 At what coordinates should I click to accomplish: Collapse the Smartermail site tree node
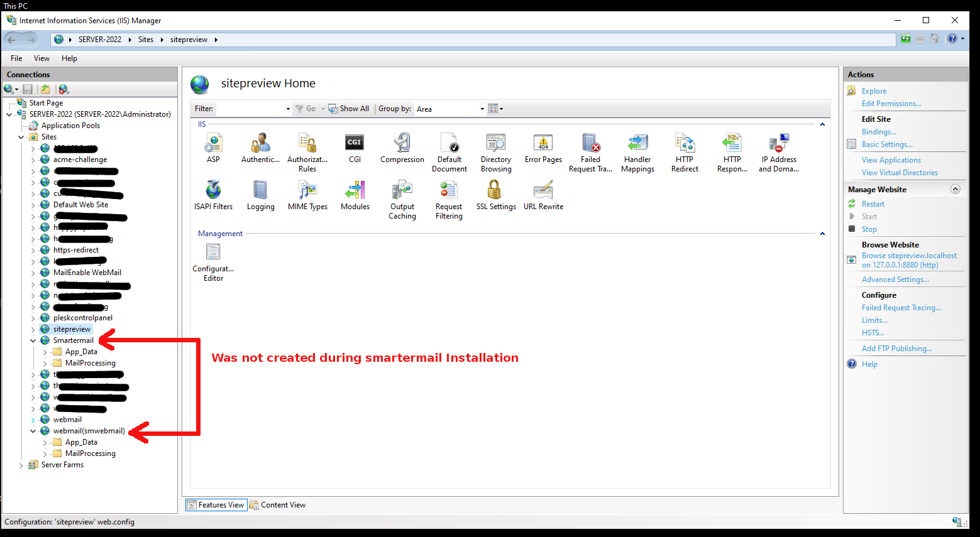point(33,341)
